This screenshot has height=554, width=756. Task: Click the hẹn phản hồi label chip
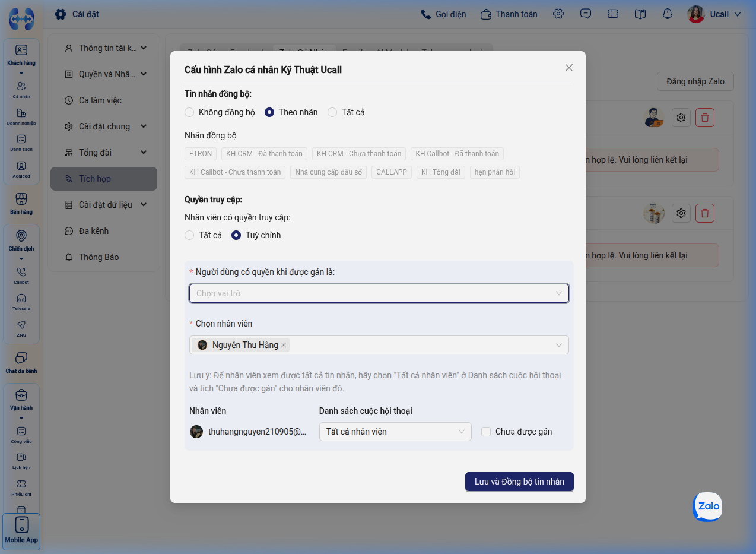(x=495, y=172)
